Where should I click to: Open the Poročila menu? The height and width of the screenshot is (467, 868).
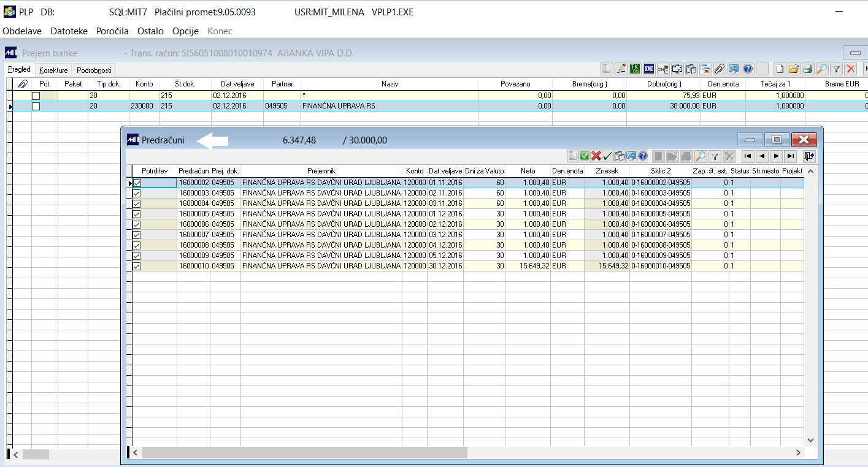112,31
